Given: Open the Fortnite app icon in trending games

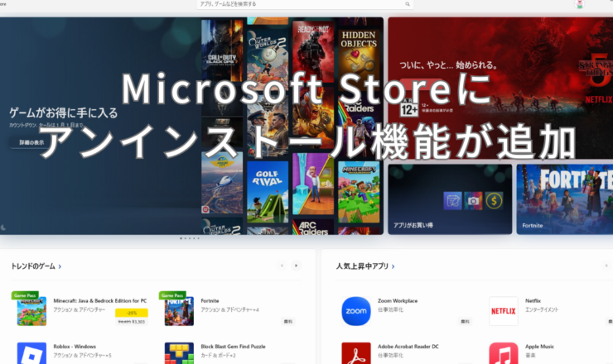Looking at the screenshot, I should [179, 311].
